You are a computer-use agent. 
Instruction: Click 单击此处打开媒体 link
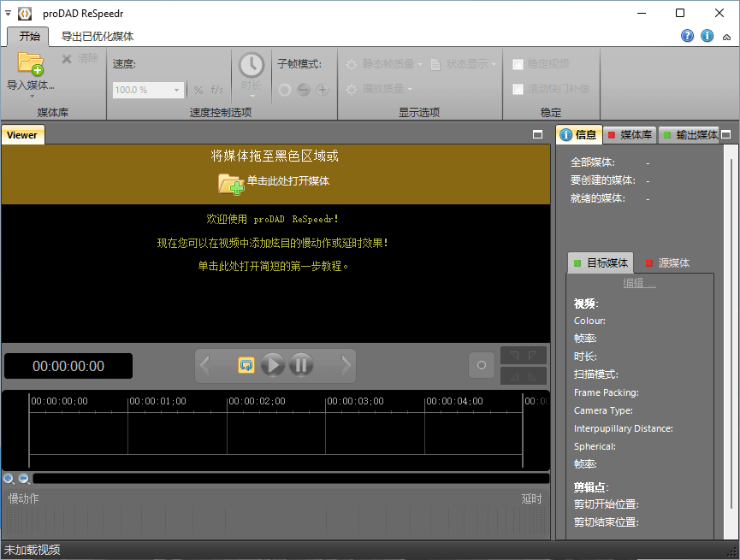tap(288, 180)
